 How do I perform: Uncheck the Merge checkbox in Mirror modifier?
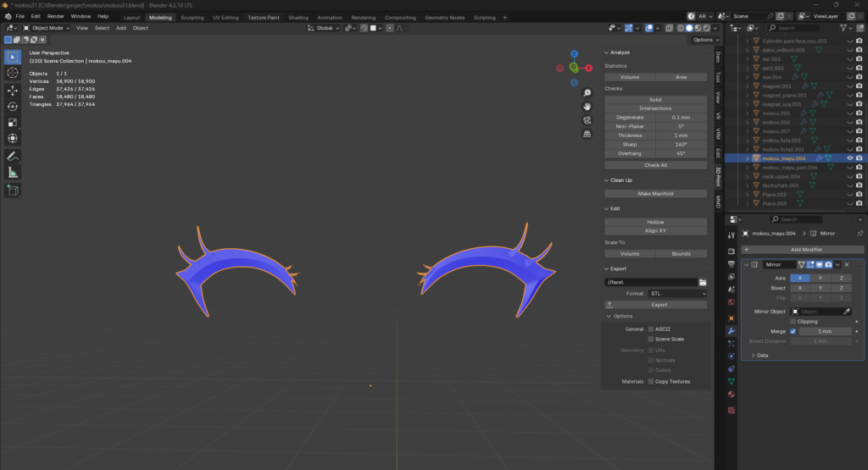click(793, 331)
